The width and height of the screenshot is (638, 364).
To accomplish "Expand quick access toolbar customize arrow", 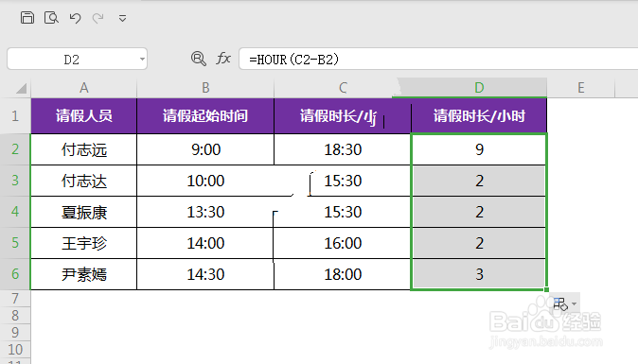I will (122, 18).
